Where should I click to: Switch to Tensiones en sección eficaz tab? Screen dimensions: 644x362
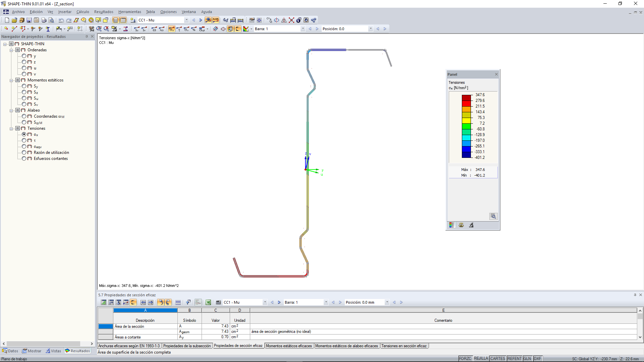point(404,346)
